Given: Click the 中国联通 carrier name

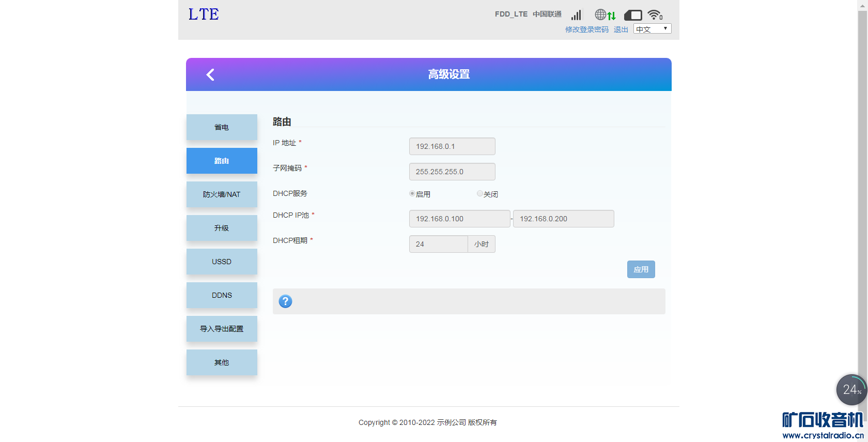Looking at the screenshot, I should (x=547, y=14).
